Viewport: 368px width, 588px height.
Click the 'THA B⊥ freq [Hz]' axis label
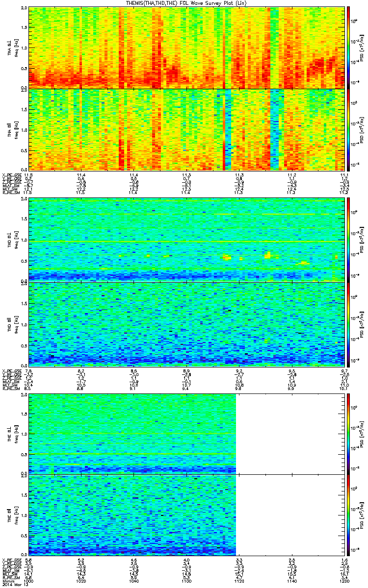point(12,48)
